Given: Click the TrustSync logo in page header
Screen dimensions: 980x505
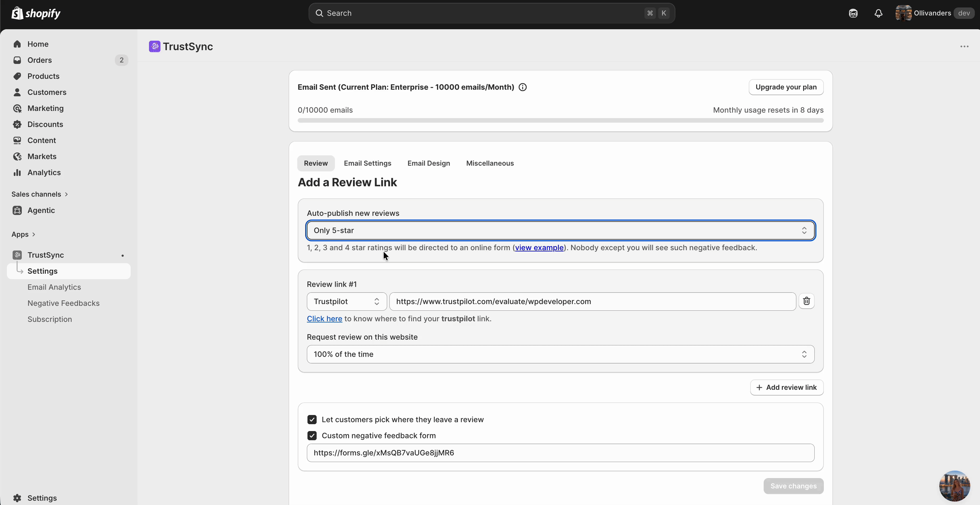Looking at the screenshot, I should pyautogui.click(x=154, y=46).
